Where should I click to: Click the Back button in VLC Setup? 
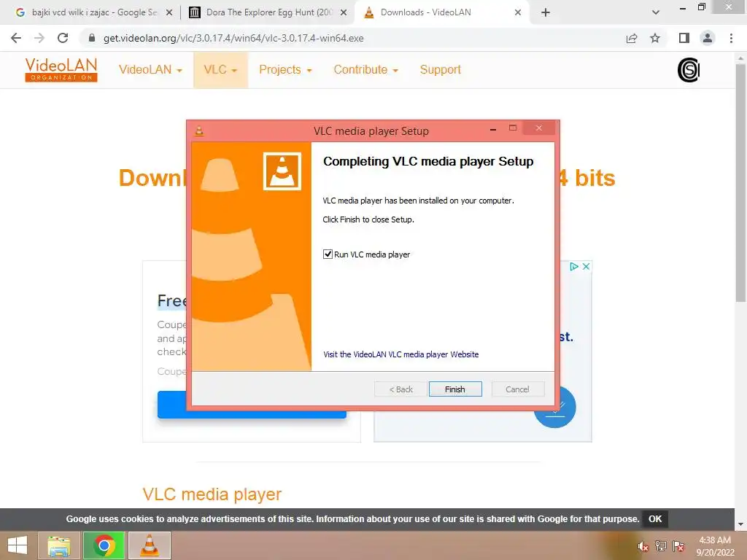tap(400, 389)
